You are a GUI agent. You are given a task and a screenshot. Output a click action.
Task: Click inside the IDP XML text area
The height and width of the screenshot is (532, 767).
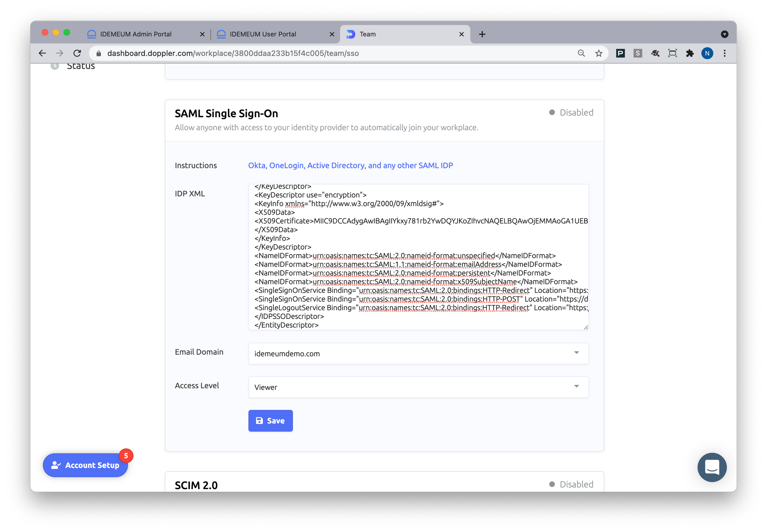(x=418, y=257)
